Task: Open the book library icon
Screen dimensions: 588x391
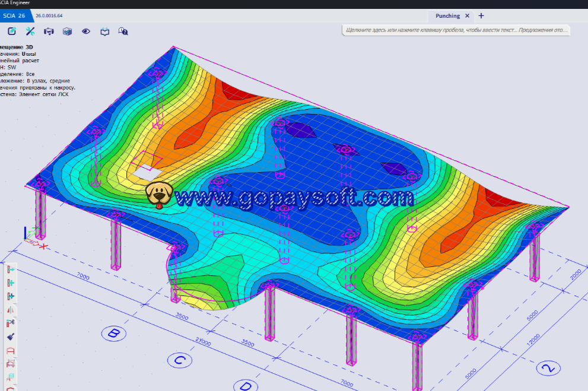Action: [104, 31]
